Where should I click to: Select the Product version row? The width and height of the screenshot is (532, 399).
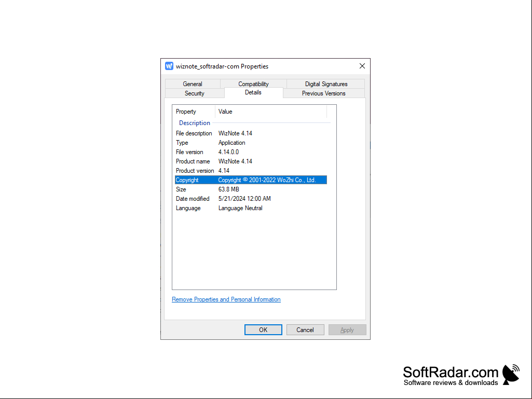pos(251,171)
